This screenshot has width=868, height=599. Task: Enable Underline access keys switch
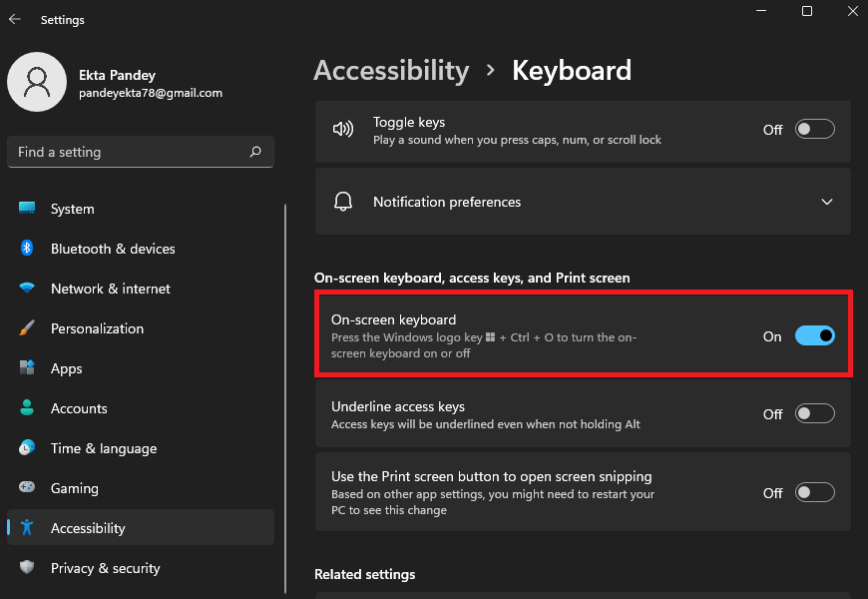(814, 414)
